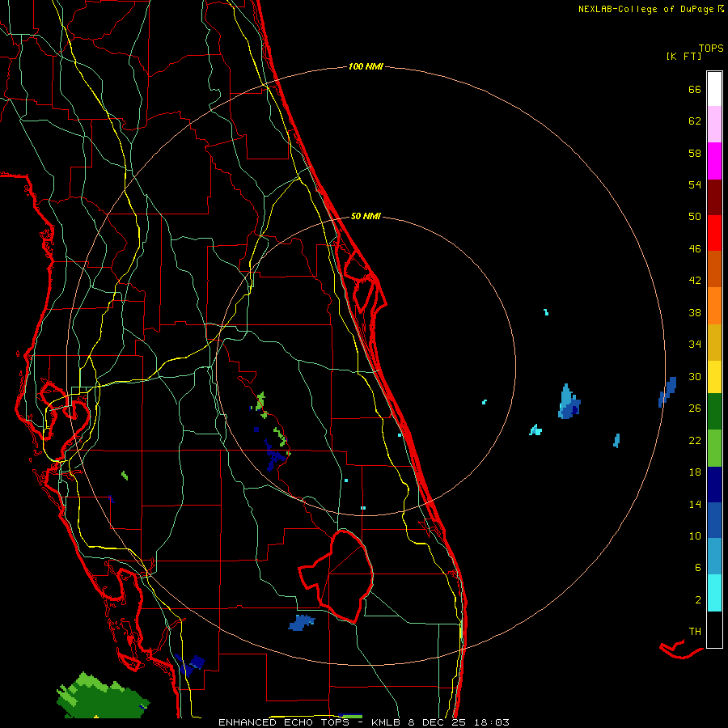Click the "42" legend value
The width and height of the screenshot is (728, 728).
tap(695, 281)
